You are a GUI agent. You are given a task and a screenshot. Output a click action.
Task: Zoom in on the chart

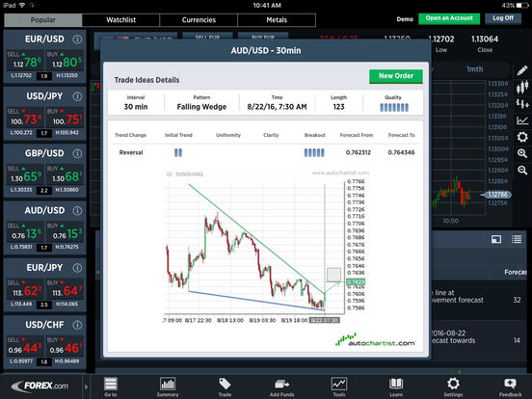point(522,153)
